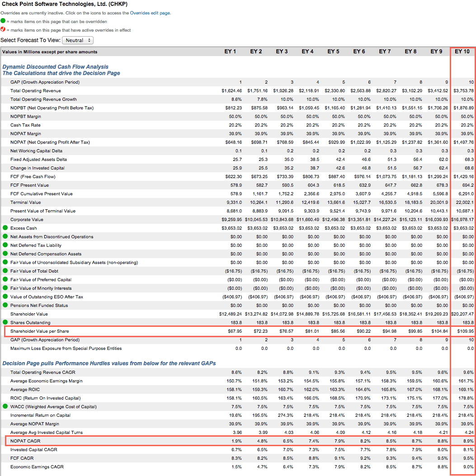Image resolution: width=476 pixels, height=476 pixels.
Task: Click the EY 1 column header
Action: (230, 52)
